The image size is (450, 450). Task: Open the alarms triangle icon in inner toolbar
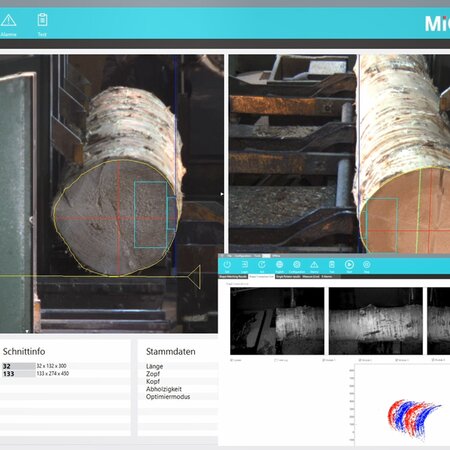click(x=314, y=265)
